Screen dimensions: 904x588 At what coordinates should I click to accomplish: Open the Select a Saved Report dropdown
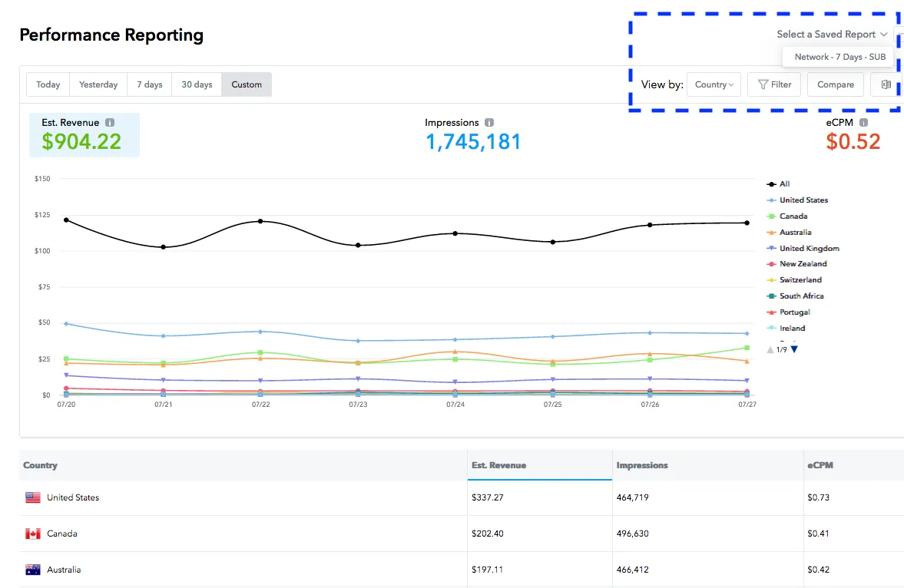tap(831, 35)
